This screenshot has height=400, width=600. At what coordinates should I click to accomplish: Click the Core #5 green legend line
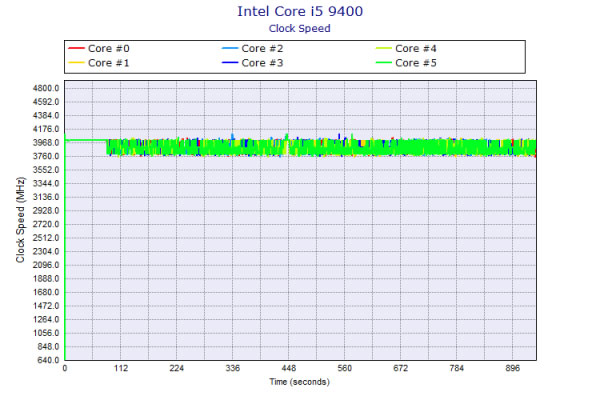(383, 63)
